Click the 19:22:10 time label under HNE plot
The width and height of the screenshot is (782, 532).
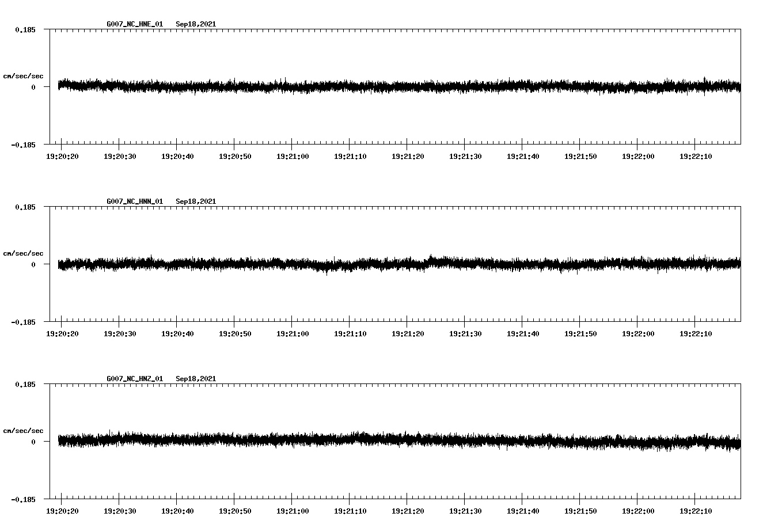pos(696,156)
